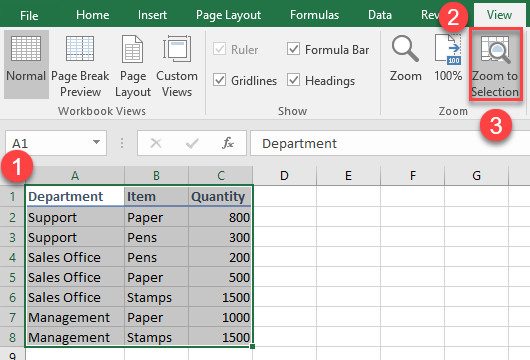
Task: Open the Page Layout ribbon tab
Action: pos(228,15)
